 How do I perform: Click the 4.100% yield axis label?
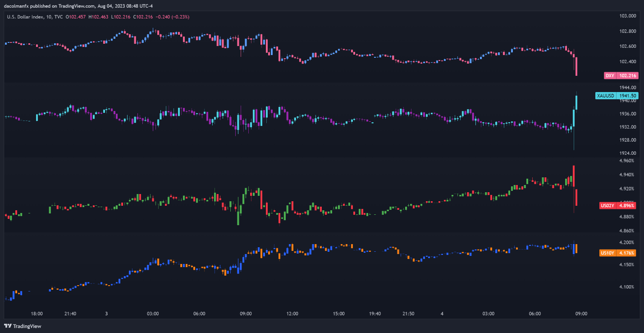[627, 287]
